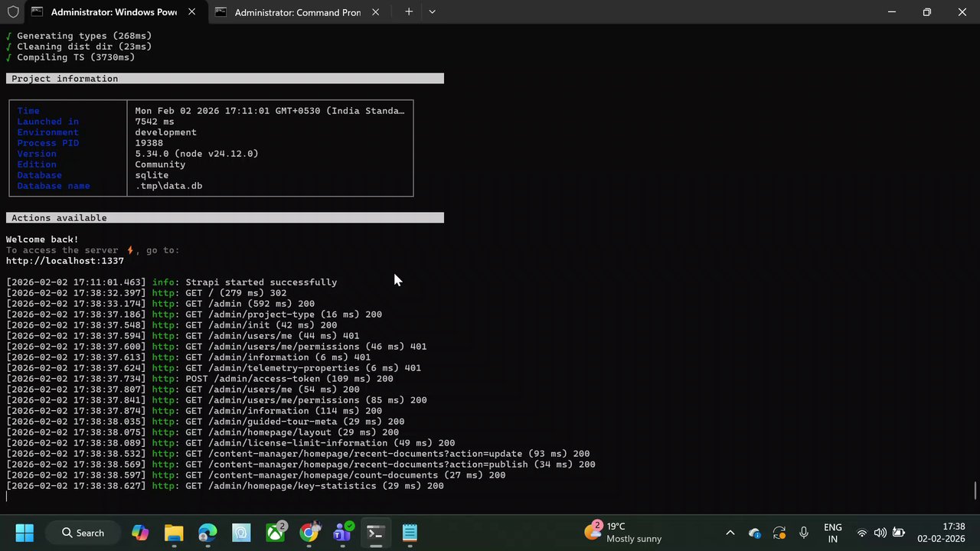The height and width of the screenshot is (551, 980).
Task: Click version value '5.34.0 (node v24.12.0)'
Action: point(197,154)
